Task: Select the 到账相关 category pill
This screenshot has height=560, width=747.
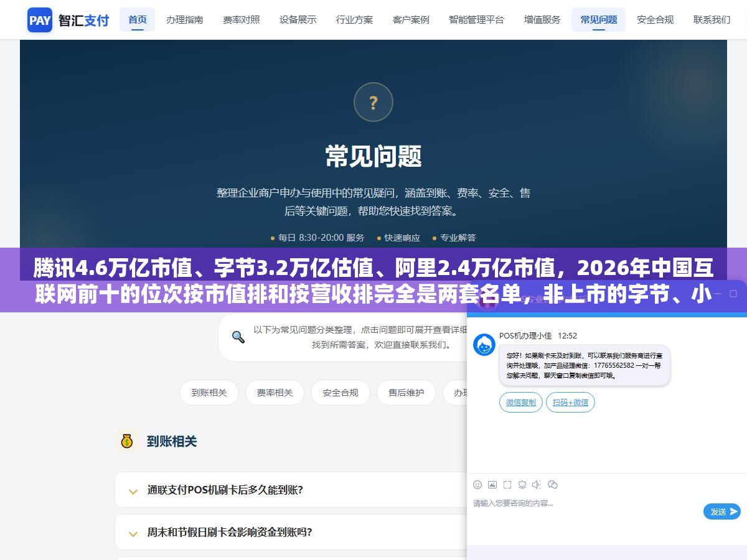Action: click(x=209, y=393)
